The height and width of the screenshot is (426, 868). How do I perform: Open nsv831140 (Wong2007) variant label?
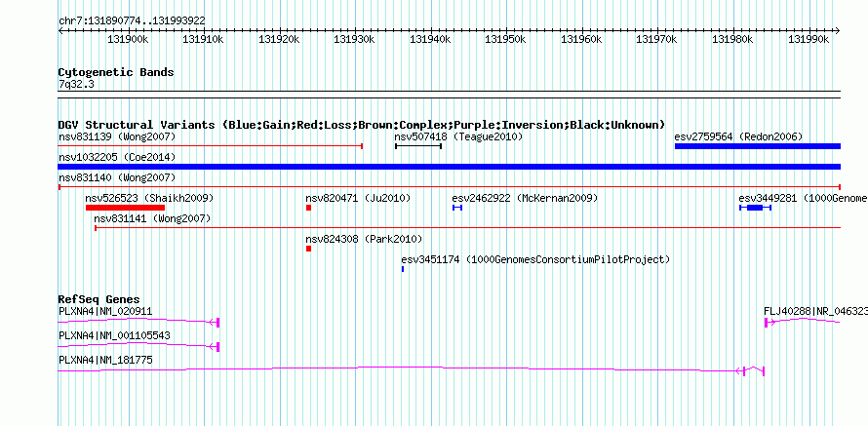(x=117, y=177)
